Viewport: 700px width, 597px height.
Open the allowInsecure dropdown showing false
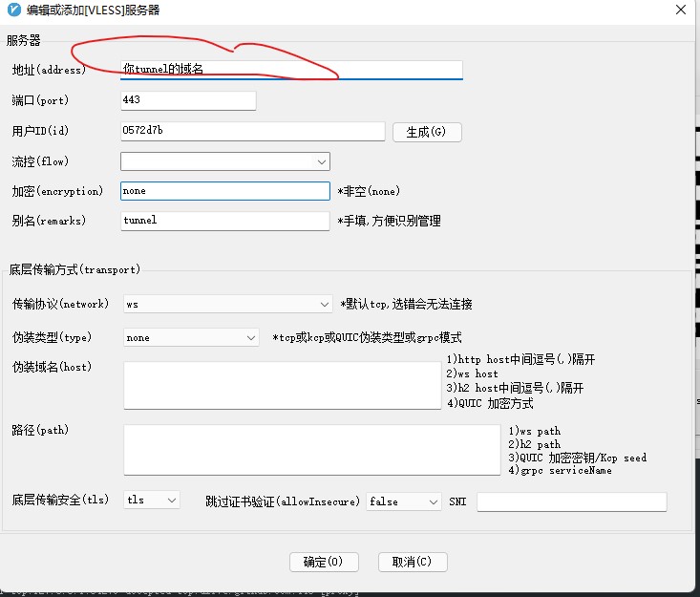coord(403,501)
